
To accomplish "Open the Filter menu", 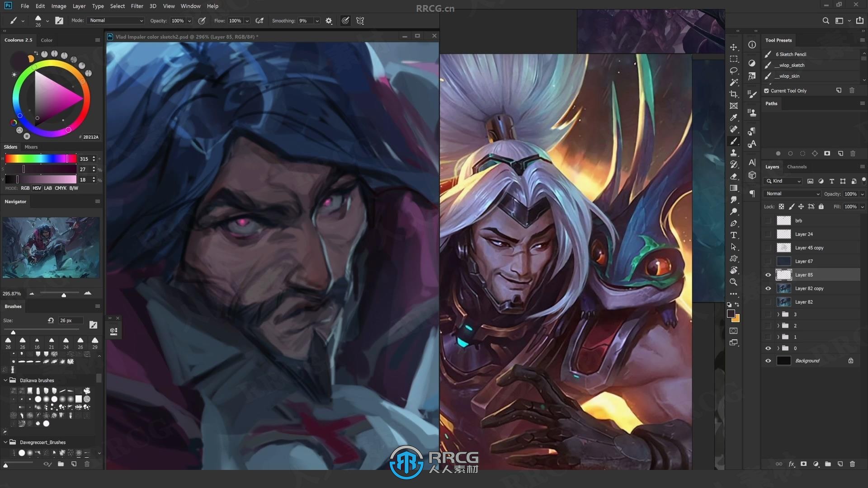I will 137,6.
